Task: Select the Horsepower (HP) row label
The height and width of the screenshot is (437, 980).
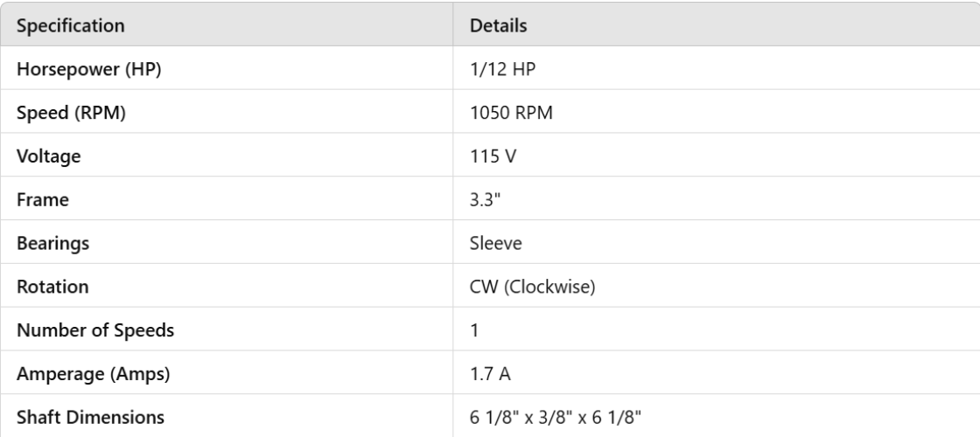Action: (x=88, y=70)
